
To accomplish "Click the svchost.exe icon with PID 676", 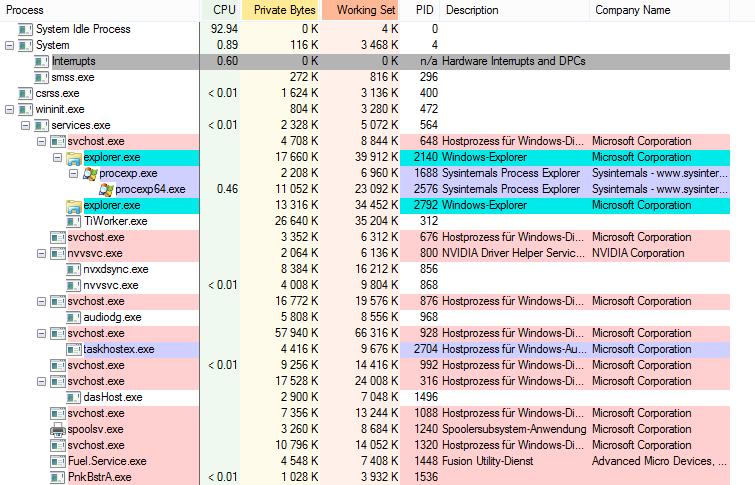I will click(x=58, y=237).
